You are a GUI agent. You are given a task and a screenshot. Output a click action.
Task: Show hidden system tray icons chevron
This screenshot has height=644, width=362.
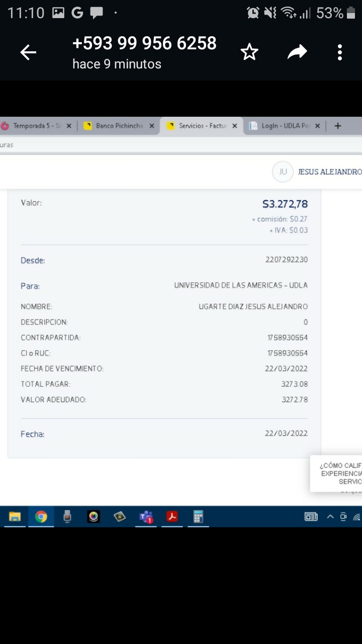330,517
